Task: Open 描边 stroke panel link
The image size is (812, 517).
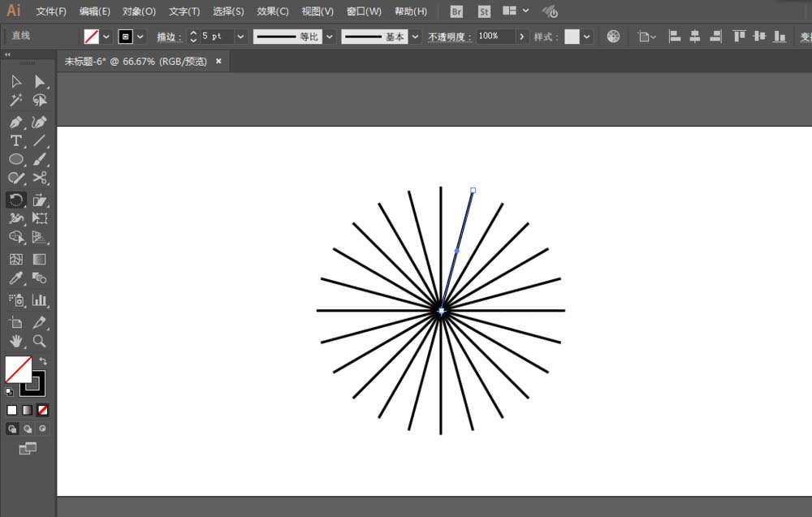Action: pos(170,37)
